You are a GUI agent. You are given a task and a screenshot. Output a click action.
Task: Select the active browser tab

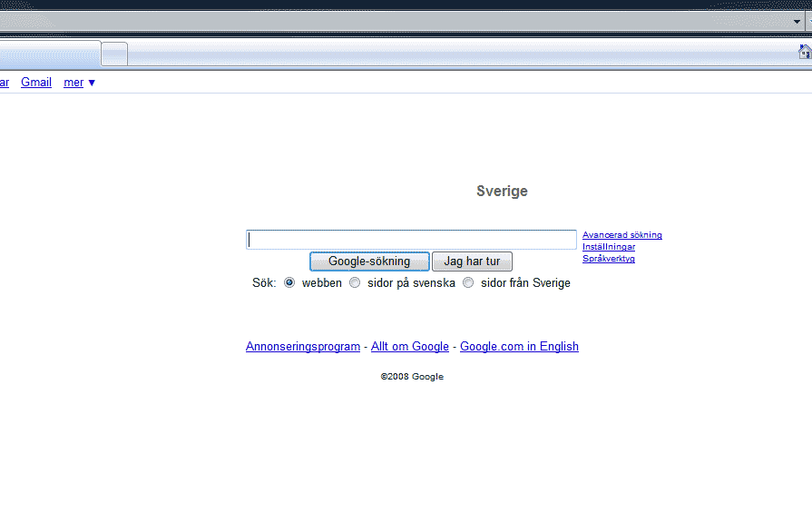pos(50,54)
